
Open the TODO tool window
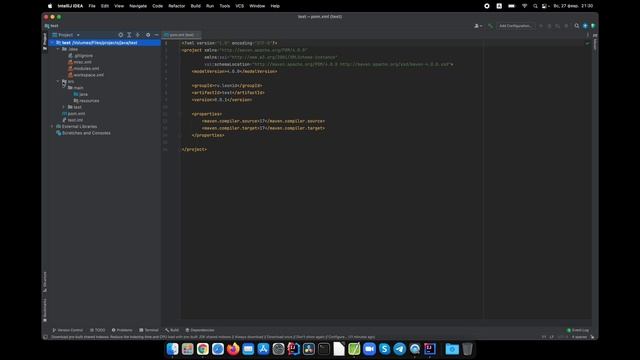pyautogui.click(x=98, y=330)
